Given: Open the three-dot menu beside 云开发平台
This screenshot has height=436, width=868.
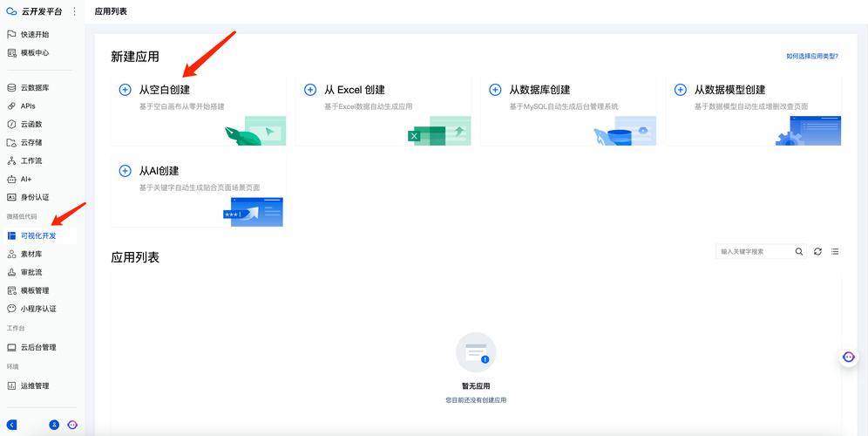Looking at the screenshot, I should [74, 11].
